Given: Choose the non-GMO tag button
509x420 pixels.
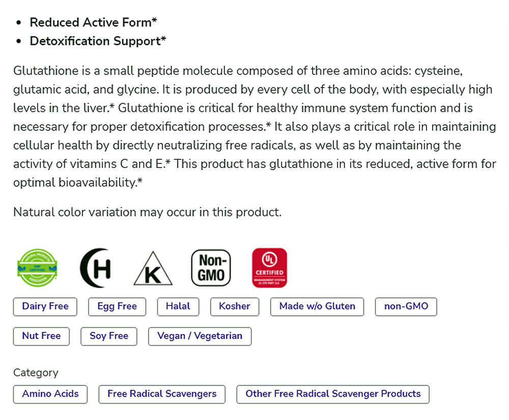Looking at the screenshot, I should coord(406,306).
